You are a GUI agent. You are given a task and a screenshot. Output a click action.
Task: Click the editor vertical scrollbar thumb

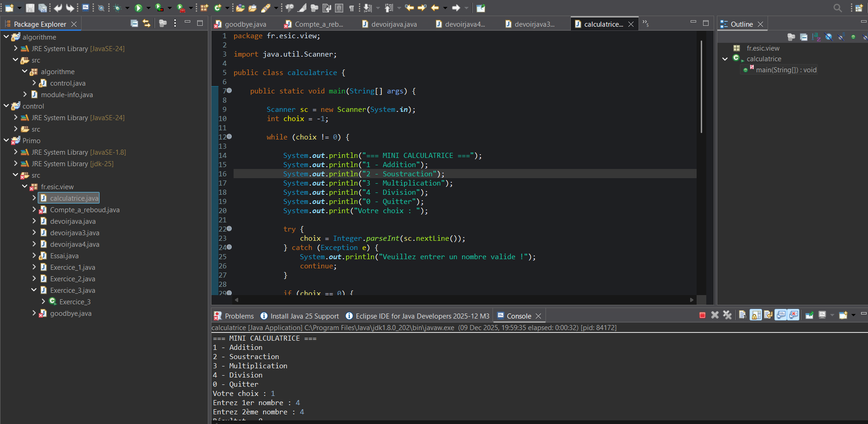[701, 87]
